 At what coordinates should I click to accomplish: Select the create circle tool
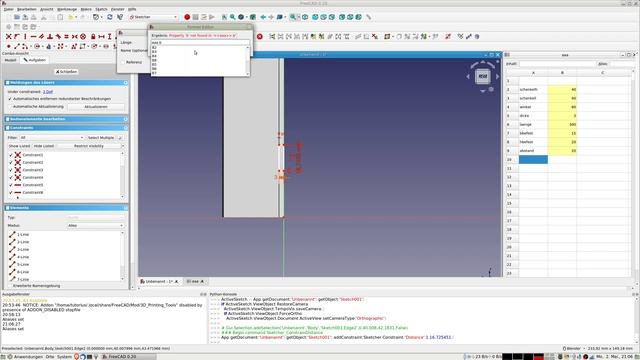pos(37,47)
